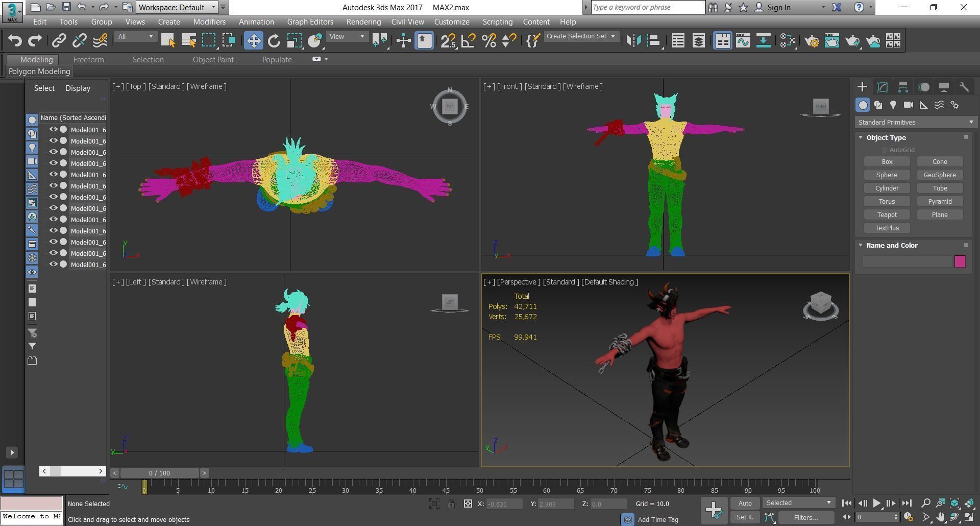
Task: Toggle the Angle Snap icon
Action: tap(468, 41)
